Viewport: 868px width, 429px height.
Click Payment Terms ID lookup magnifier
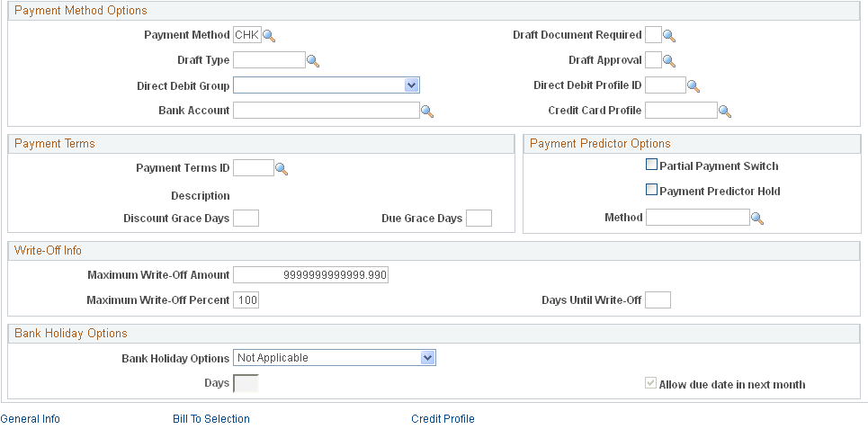tap(282, 169)
